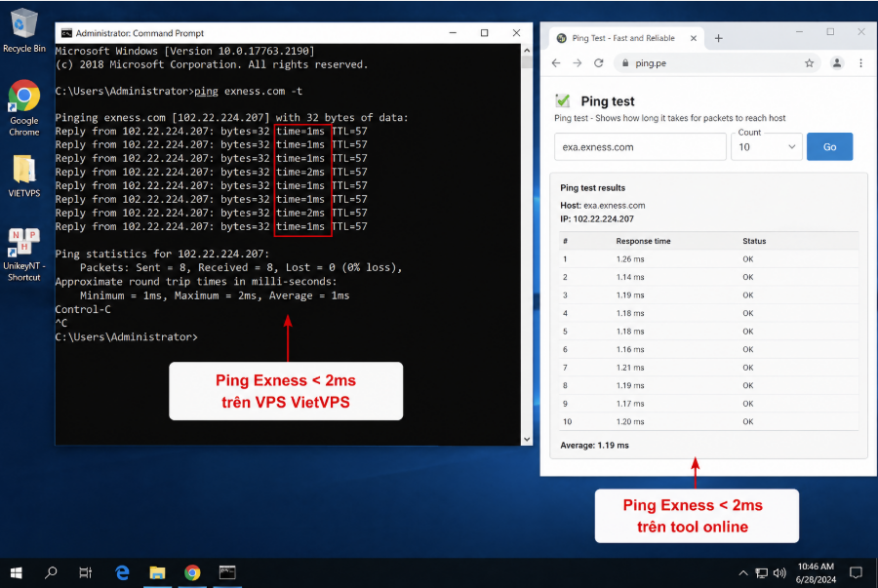This screenshot has width=878, height=588.
Task: Go forward in the Chrome window
Action: tap(577, 63)
